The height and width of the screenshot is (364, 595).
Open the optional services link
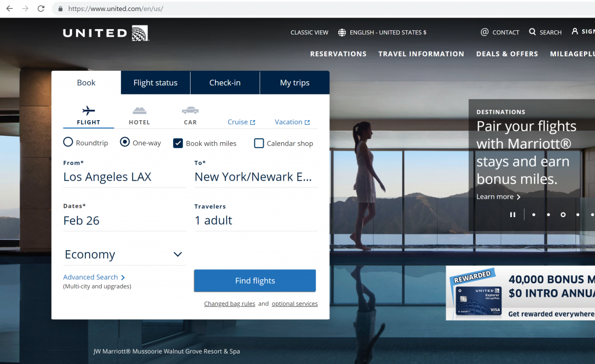[x=295, y=304]
